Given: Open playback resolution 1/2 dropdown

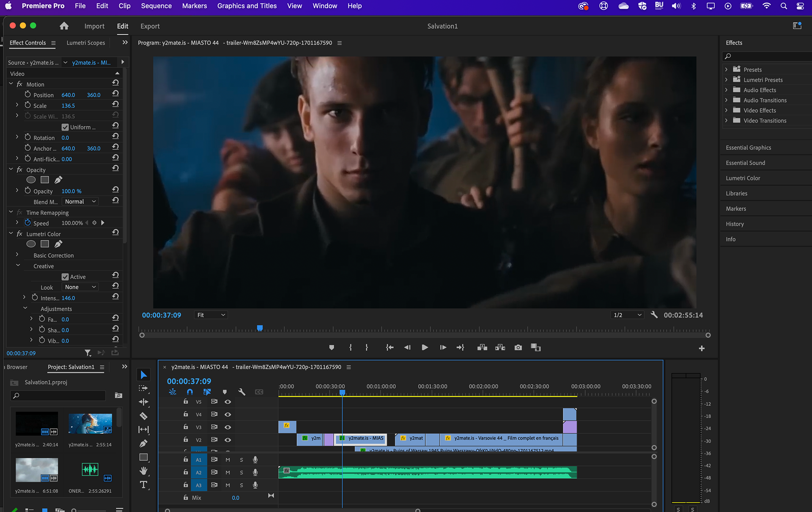Looking at the screenshot, I should coord(628,315).
